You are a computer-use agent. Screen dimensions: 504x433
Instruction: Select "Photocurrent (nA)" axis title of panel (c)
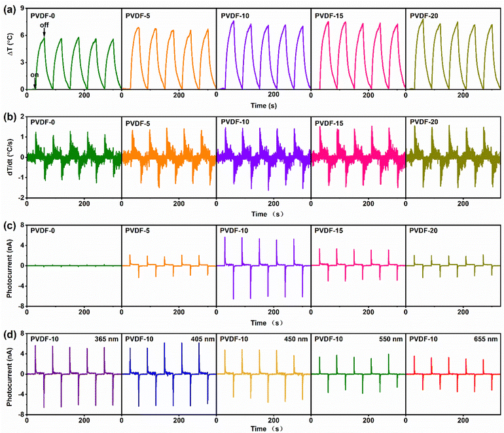(x=9, y=268)
